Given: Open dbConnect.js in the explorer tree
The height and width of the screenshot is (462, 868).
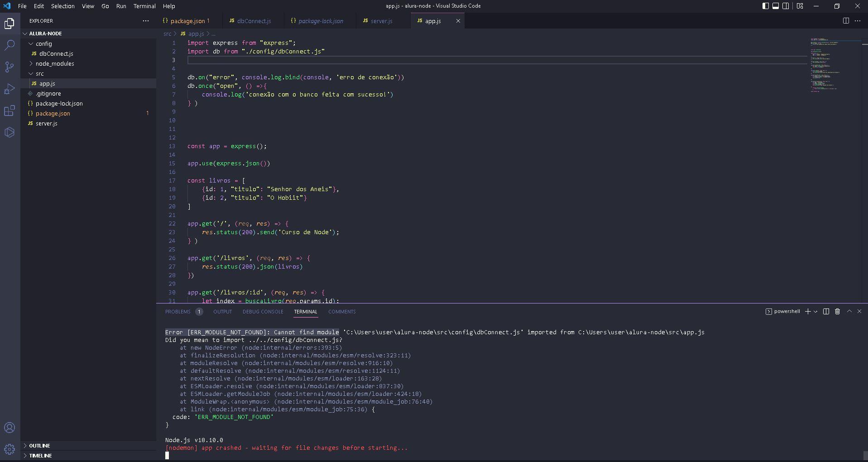Looking at the screenshot, I should pyautogui.click(x=88, y=53).
